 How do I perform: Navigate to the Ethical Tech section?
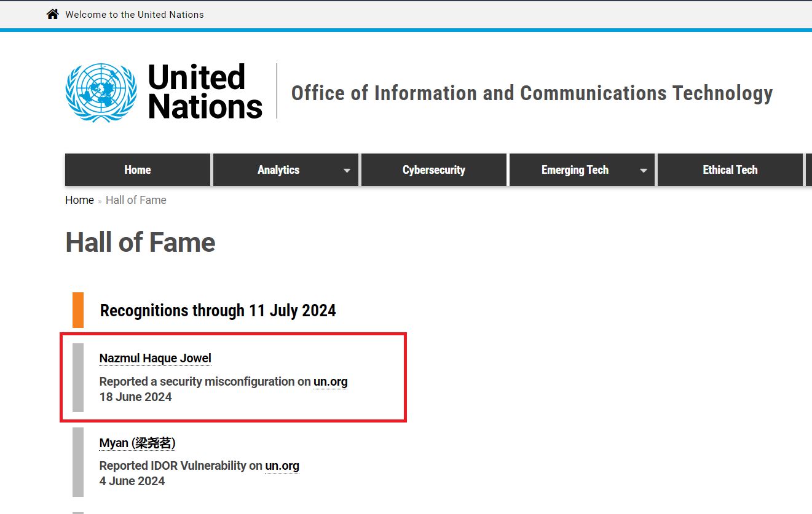tap(730, 169)
